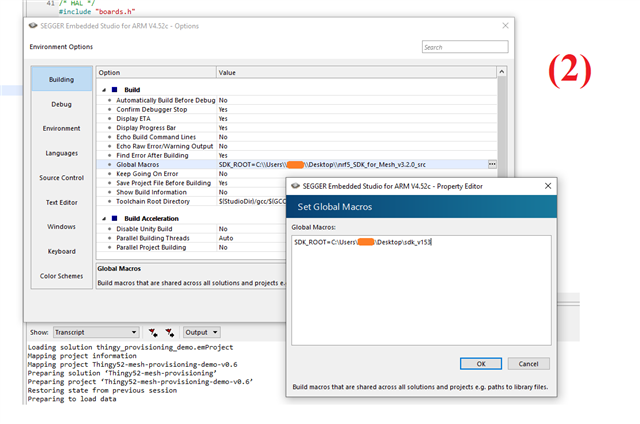Open the Global Macros ellipsis editor button
Screen dimensions: 640x424
[492, 164]
